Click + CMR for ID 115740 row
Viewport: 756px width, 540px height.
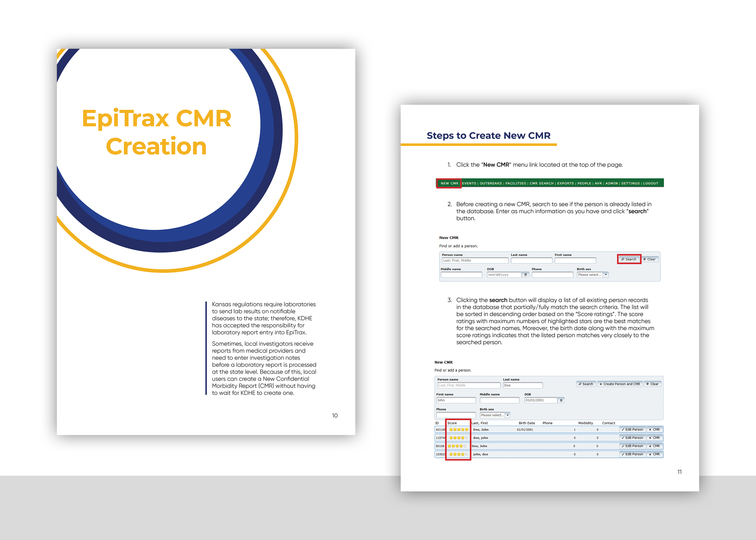654,438
